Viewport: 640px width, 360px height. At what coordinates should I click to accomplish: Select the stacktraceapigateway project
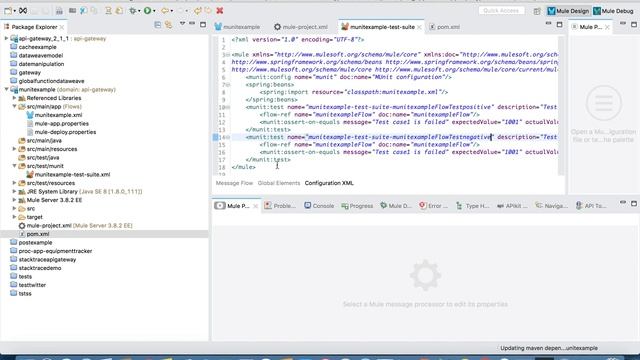tap(47, 260)
